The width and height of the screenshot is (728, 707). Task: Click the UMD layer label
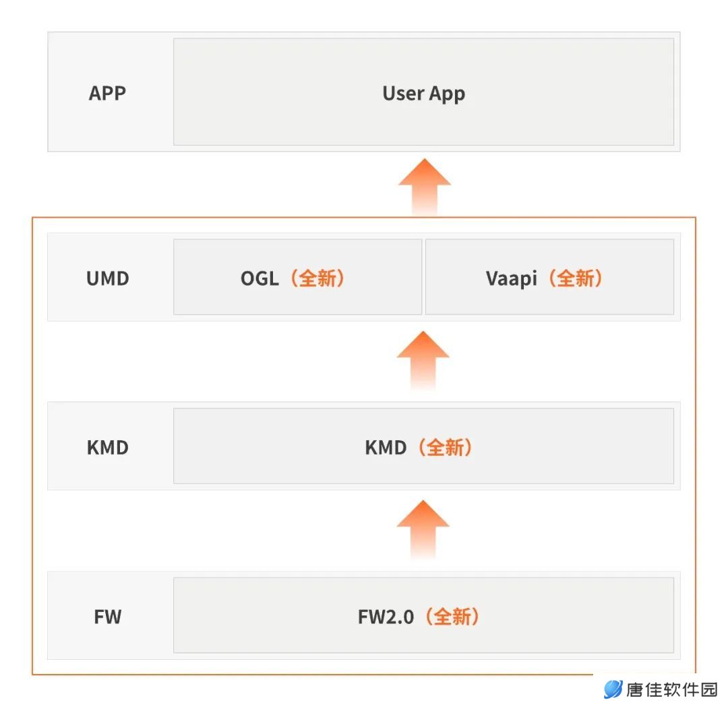click(x=108, y=278)
